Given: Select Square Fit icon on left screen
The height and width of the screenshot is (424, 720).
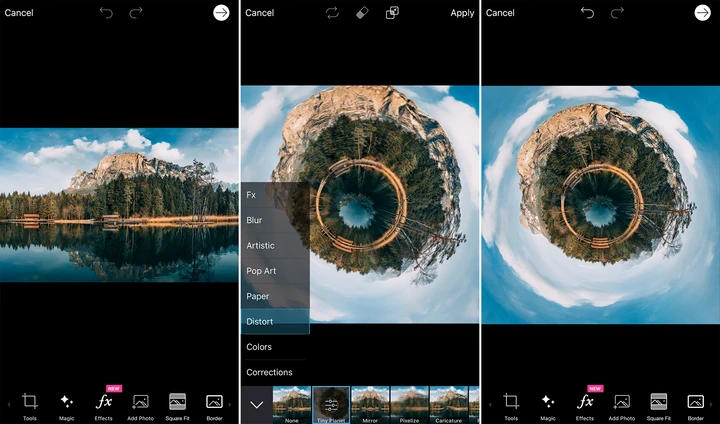Looking at the screenshot, I should [177, 401].
